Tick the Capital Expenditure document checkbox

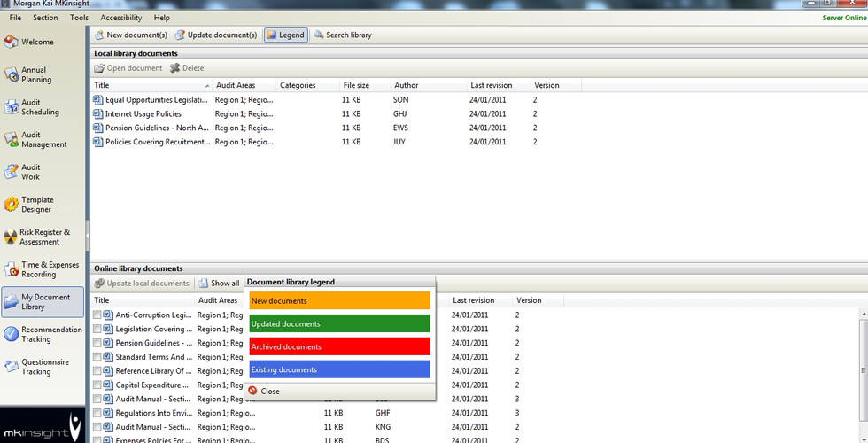tap(97, 385)
